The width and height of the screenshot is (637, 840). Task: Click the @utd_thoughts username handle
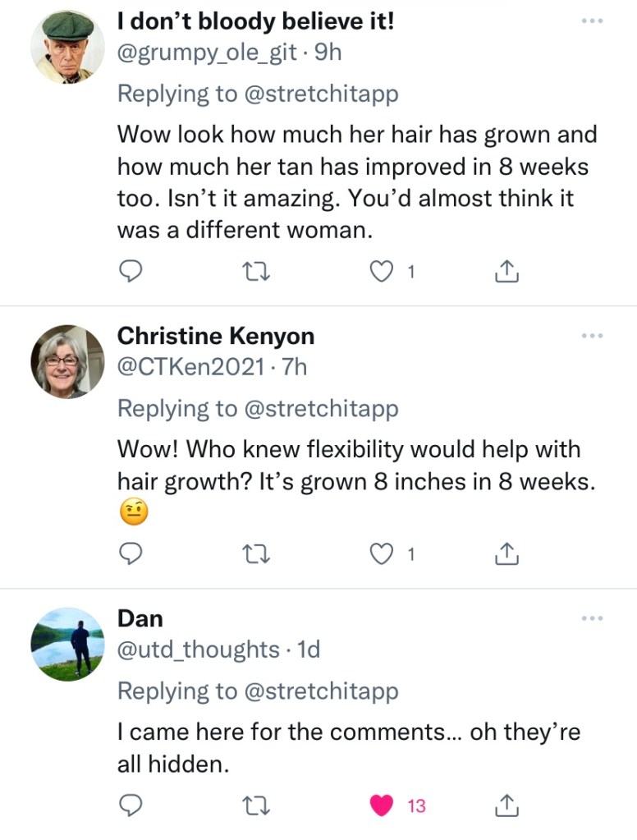click(199, 650)
